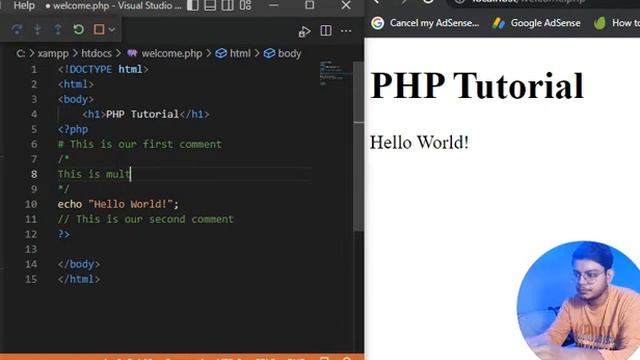Click the debug Step Over icon

[x=17, y=29]
